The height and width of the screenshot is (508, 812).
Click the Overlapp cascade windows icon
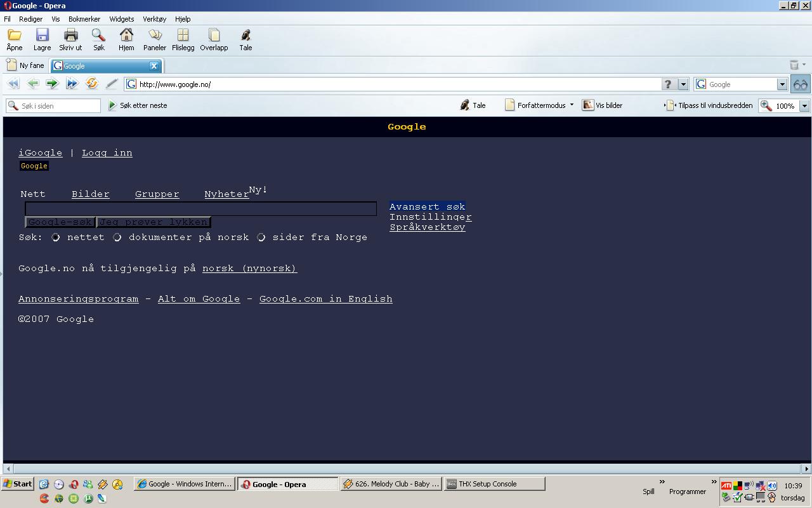click(214, 35)
